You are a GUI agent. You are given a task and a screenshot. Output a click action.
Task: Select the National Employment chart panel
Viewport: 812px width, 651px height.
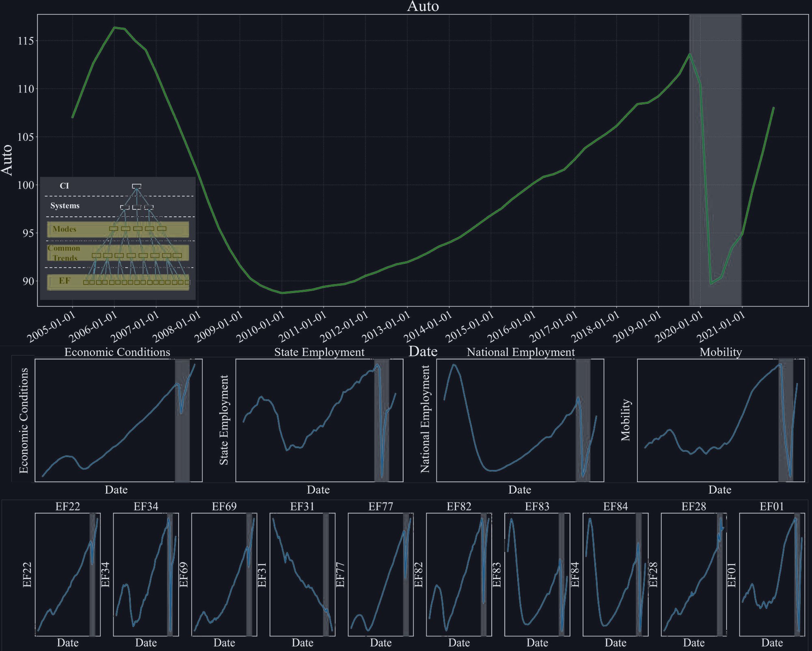pos(520,420)
